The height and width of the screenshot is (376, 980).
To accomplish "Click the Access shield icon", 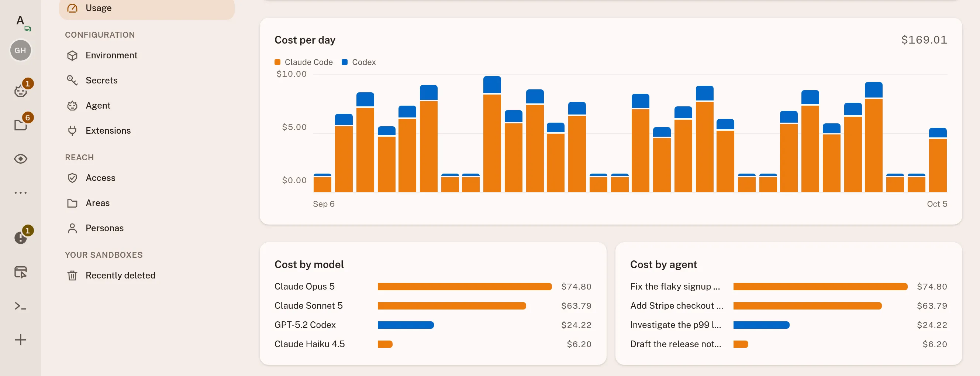I will (x=72, y=178).
